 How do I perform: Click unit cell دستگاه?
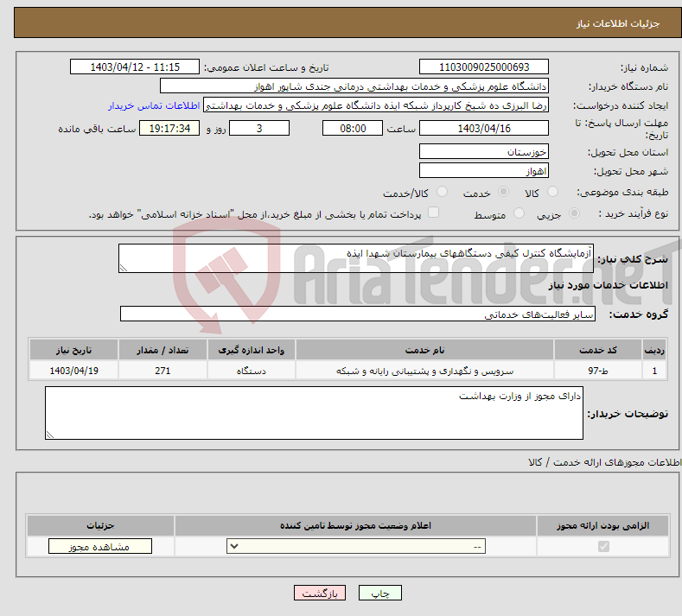(x=252, y=371)
